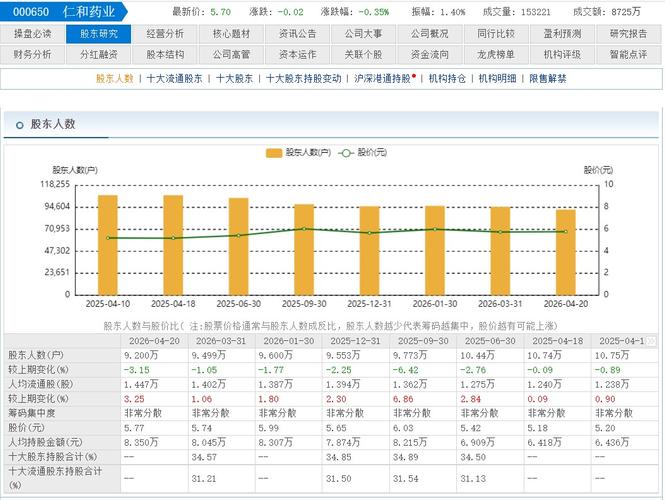Image resolution: width=665 pixels, height=500 pixels.
Task: Click the table scroll arrow beside 2025-04-1 column
Action: coord(651,341)
